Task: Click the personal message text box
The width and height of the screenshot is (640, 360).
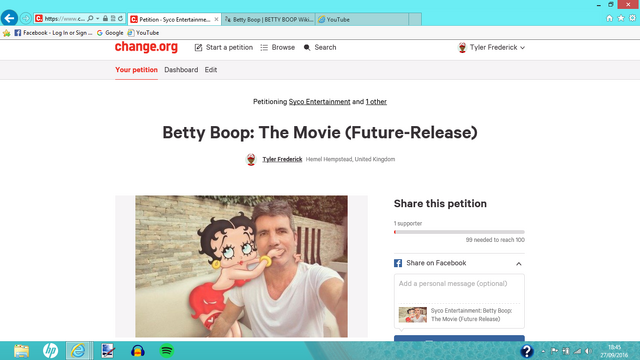Action: [x=459, y=289]
